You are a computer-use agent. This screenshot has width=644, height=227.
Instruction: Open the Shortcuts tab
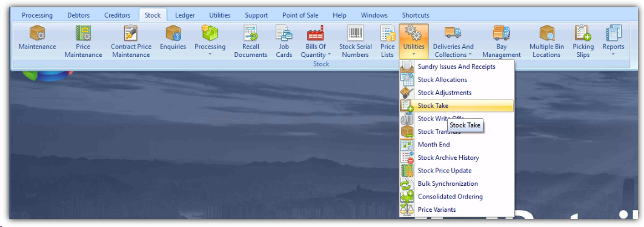416,15
